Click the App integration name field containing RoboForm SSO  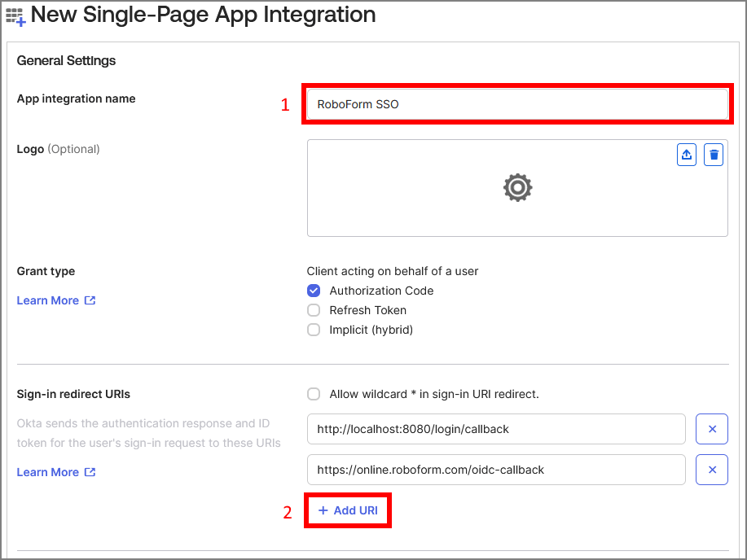point(516,104)
